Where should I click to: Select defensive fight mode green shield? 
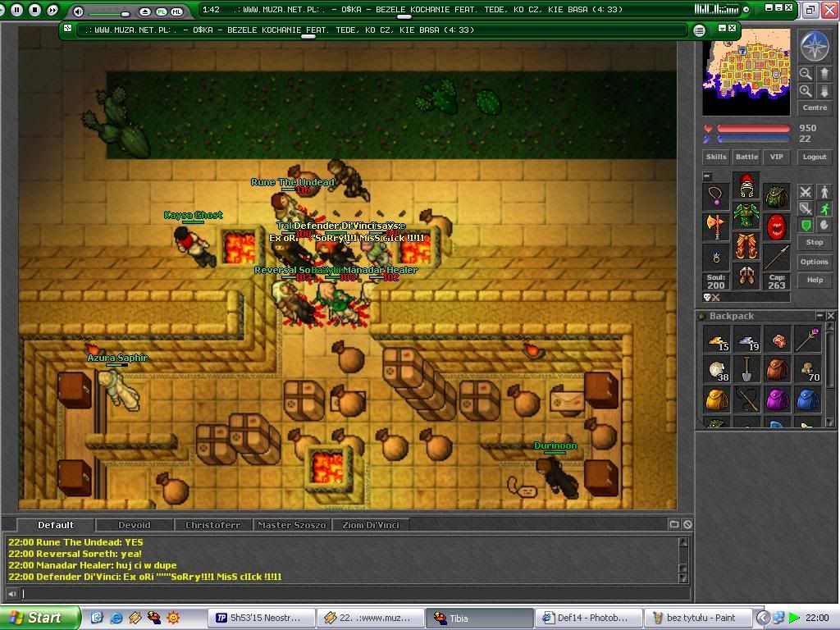[x=806, y=225]
